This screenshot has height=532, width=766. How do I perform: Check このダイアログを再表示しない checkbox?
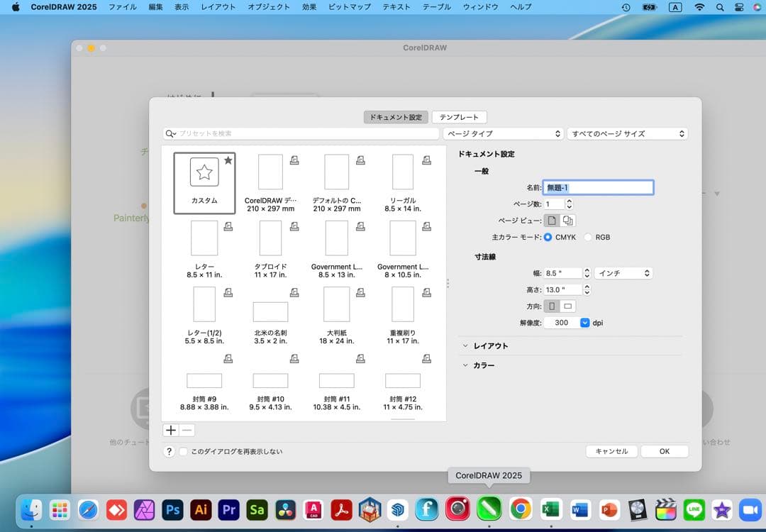pos(184,451)
